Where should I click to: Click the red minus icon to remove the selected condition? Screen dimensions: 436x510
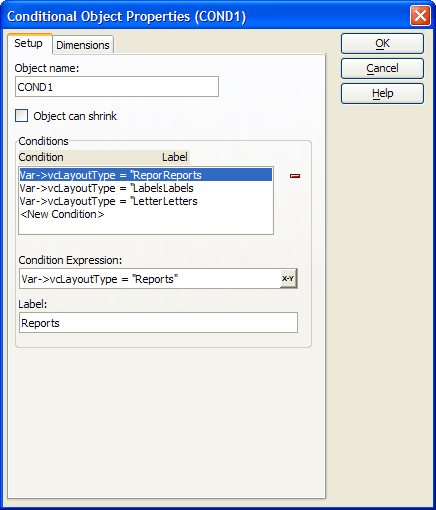[x=295, y=176]
